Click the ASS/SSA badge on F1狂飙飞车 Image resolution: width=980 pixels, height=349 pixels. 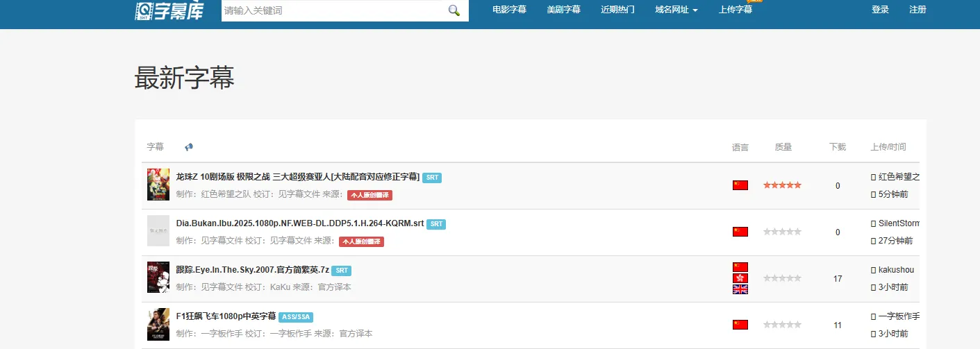click(x=296, y=317)
